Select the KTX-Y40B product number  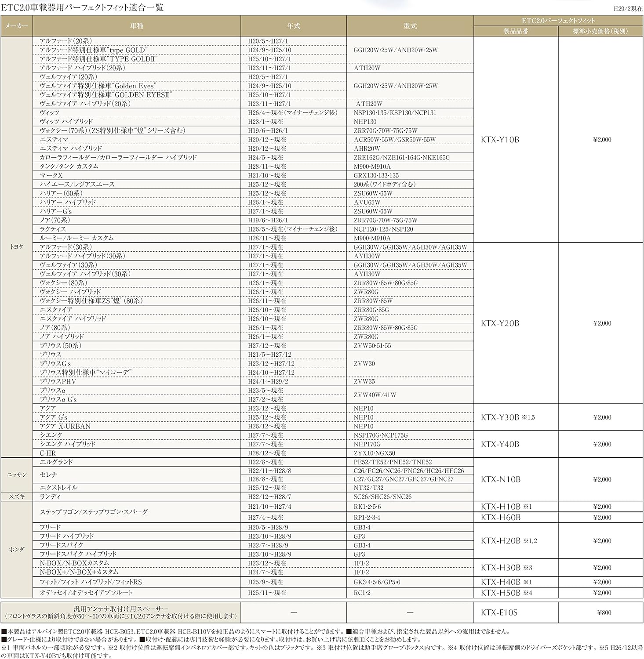coord(500,444)
